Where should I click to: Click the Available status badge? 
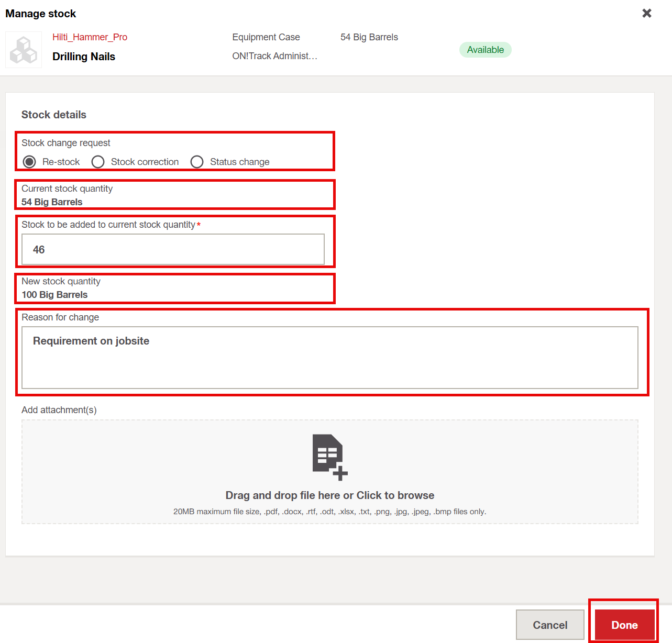coord(485,50)
